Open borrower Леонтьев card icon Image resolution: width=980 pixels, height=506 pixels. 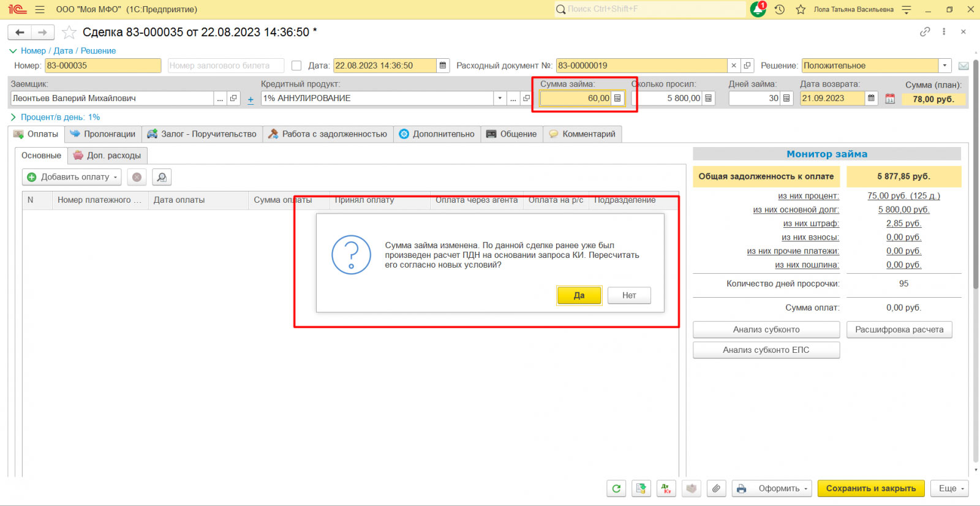click(233, 98)
